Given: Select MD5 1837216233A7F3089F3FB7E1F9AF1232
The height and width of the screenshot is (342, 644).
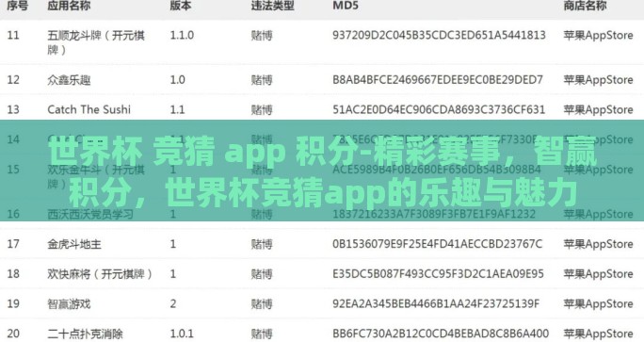Looking at the screenshot, I should click(434, 214).
